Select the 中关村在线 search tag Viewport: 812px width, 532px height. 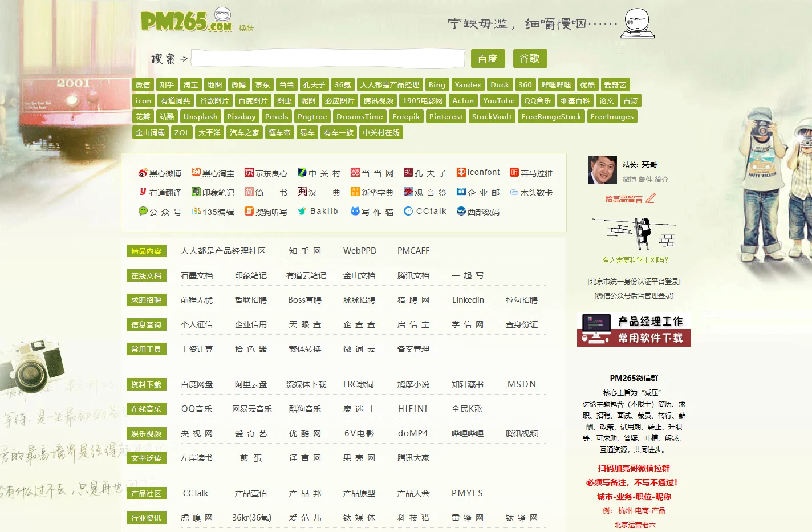pos(381,132)
